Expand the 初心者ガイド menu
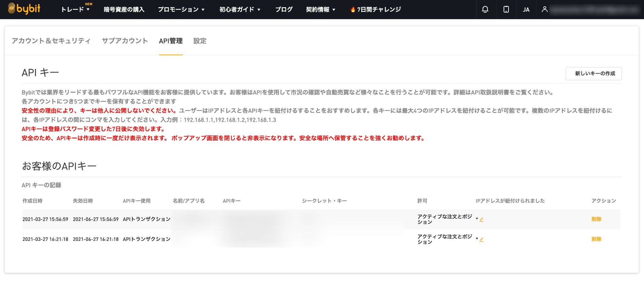Viewport: 644px width, 288px height. click(240, 9)
